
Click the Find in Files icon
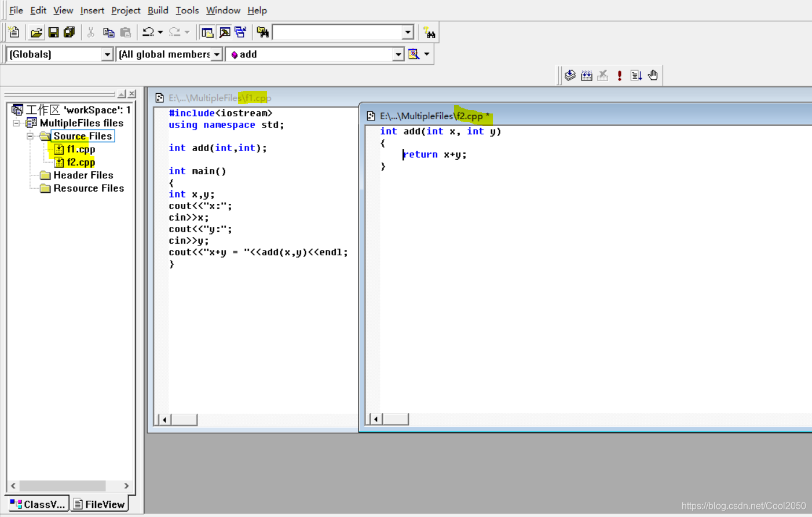pyautogui.click(x=262, y=32)
